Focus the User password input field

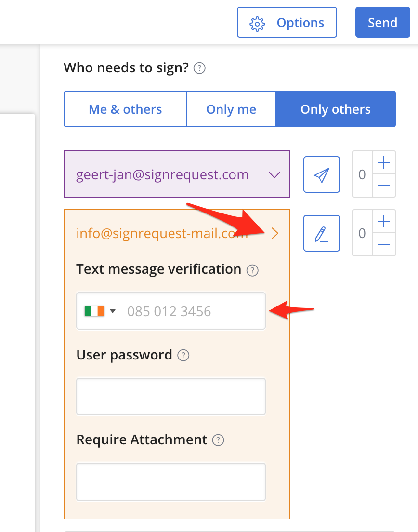pos(171,397)
